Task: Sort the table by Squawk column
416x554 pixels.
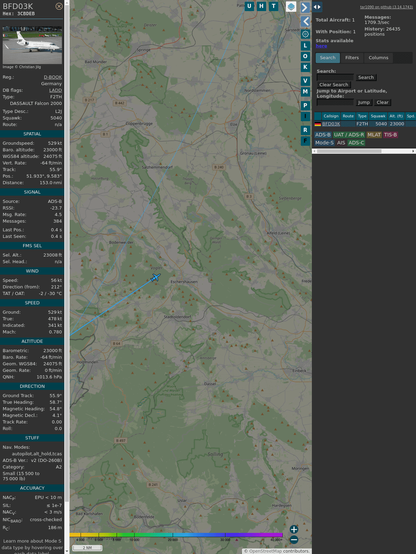Action: click(x=378, y=116)
